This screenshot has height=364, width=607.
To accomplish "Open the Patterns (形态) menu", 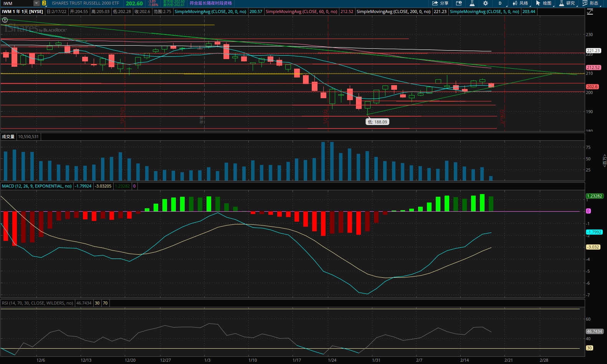I will point(590,3).
